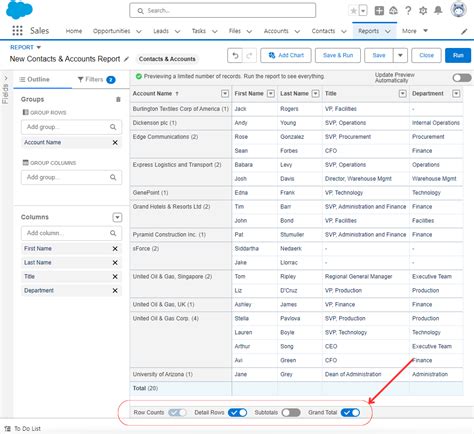Viewport: 474px width, 434px height.
Task: Click the help question mark icon
Action: click(408, 11)
